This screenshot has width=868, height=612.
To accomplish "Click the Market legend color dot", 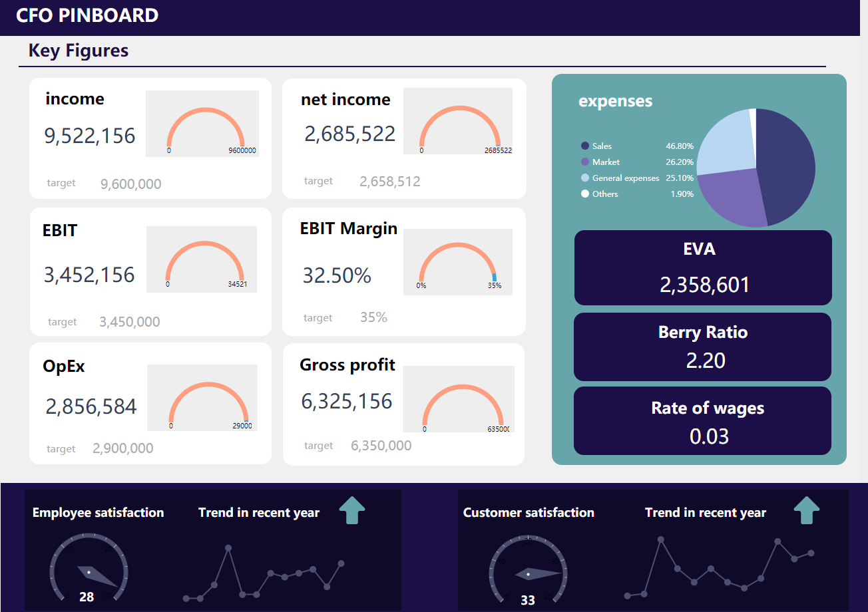I will tap(585, 162).
